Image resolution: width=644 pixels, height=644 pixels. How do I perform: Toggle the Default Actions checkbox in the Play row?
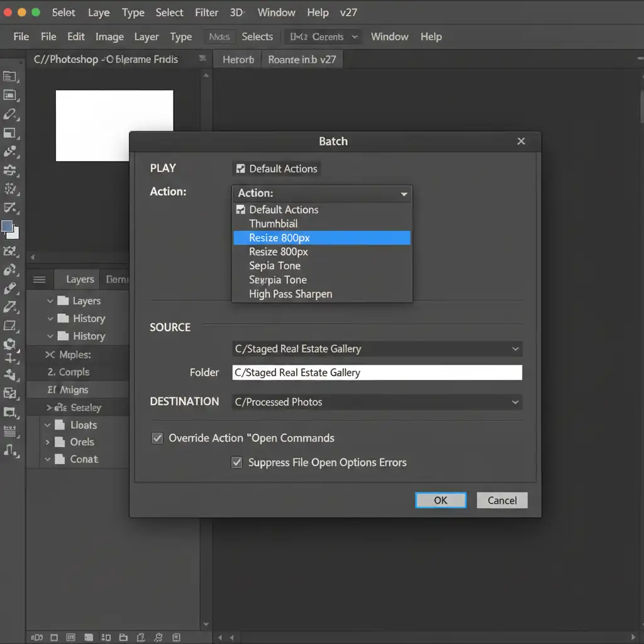[x=240, y=169]
